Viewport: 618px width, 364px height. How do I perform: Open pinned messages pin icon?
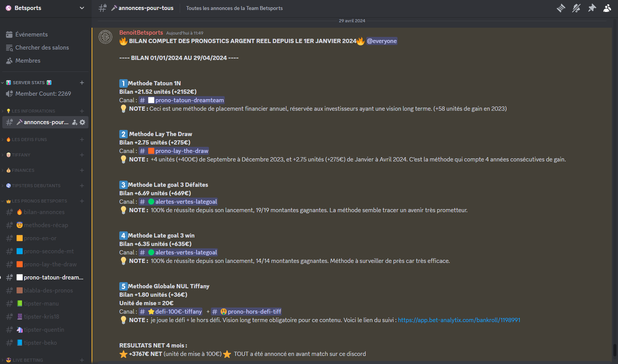pos(592,8)
